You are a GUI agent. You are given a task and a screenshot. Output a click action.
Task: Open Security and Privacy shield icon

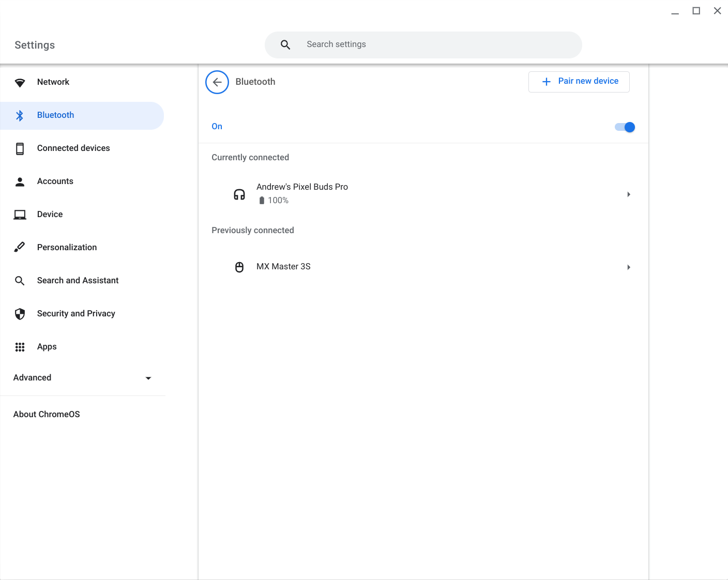pyautogui.click(x=20, y=314)
